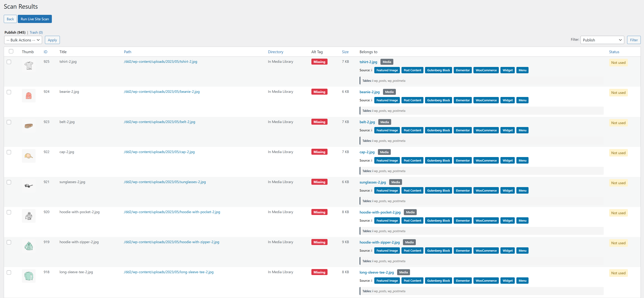Click the Not used status for long-sleeve-tee-2.jpg
Viewport: 644px width, 298px height.
[618, 273]
